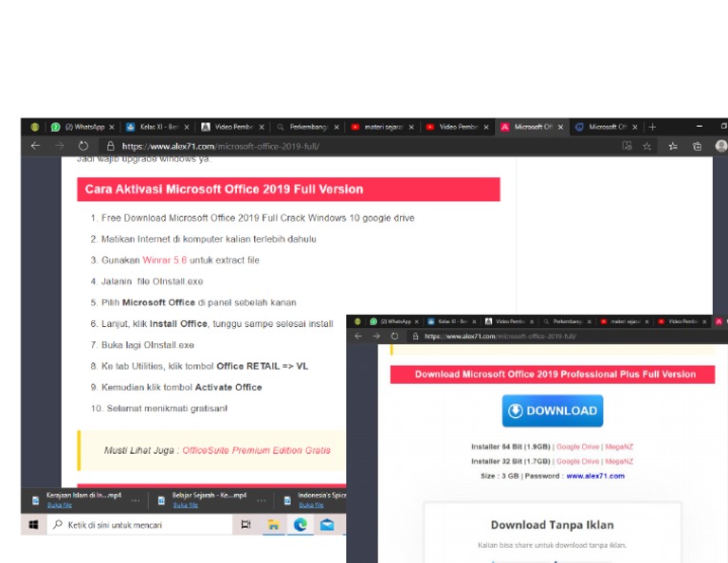Open Microsoft Edge from the taskbar
The width and height of the screenshot is (728, 563).
(x=300, y=525)
